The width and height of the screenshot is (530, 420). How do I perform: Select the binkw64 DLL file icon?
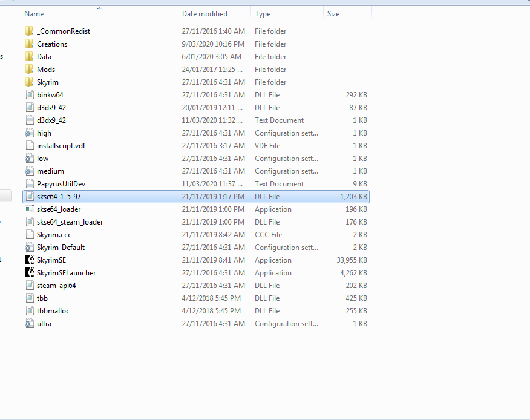point(30,94)
